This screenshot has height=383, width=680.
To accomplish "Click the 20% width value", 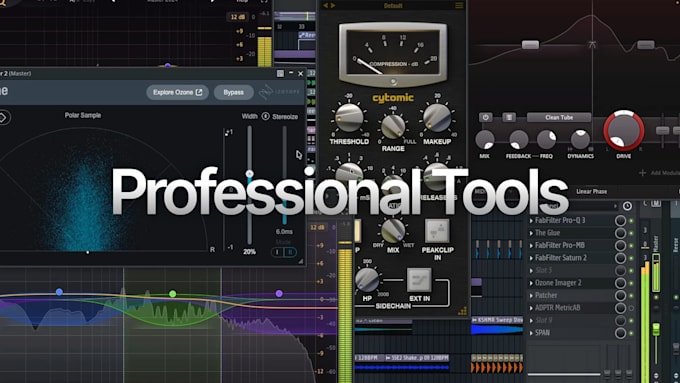I will pyautogui.click(x=249, y=252).
